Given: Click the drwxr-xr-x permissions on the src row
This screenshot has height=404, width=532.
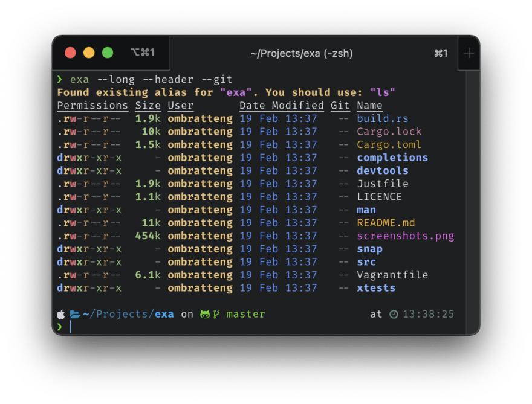Looking at the screenshot, I should [89, 262].
